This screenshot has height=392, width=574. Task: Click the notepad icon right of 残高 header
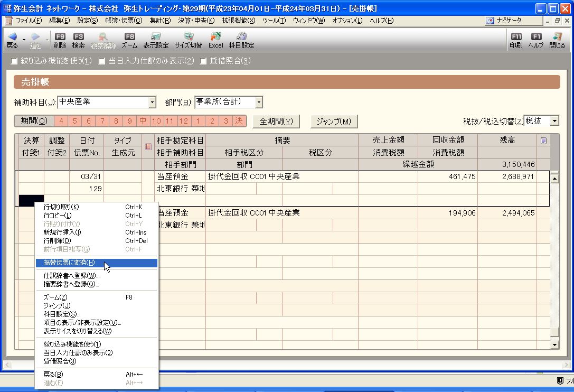coord(543,141)
